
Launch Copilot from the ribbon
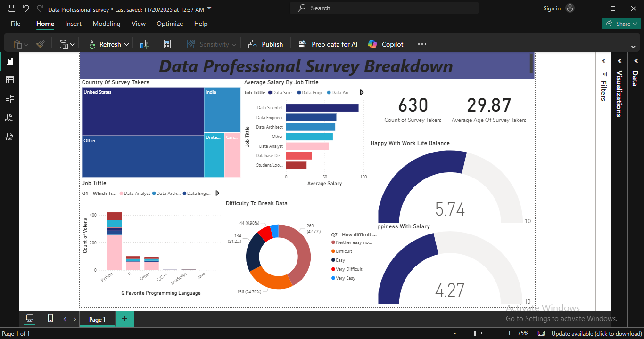(386, 44)
